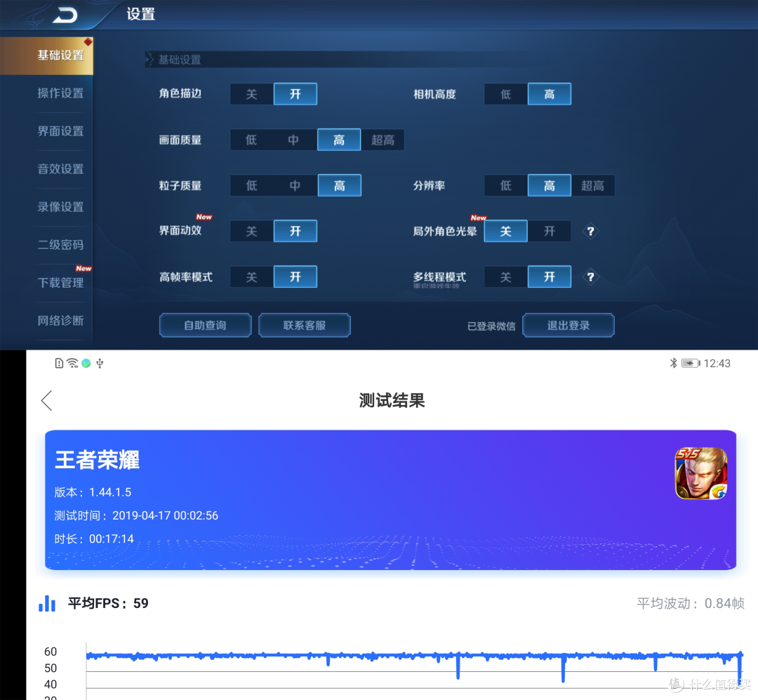This screenshot has width=758, height=700.
Task: Turn 界面动效 on
Action: (x=295, y=231)
